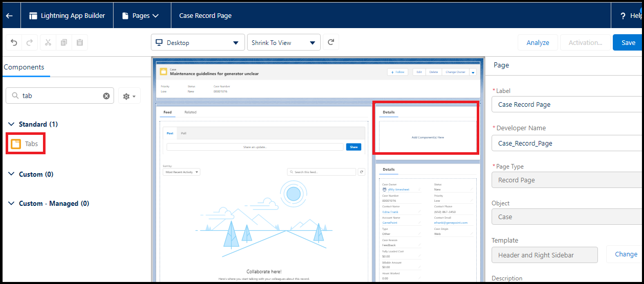Click the Cut scissors icon
Image resolution: width=644 pixels, height=284 pixels.
[48, 42]
